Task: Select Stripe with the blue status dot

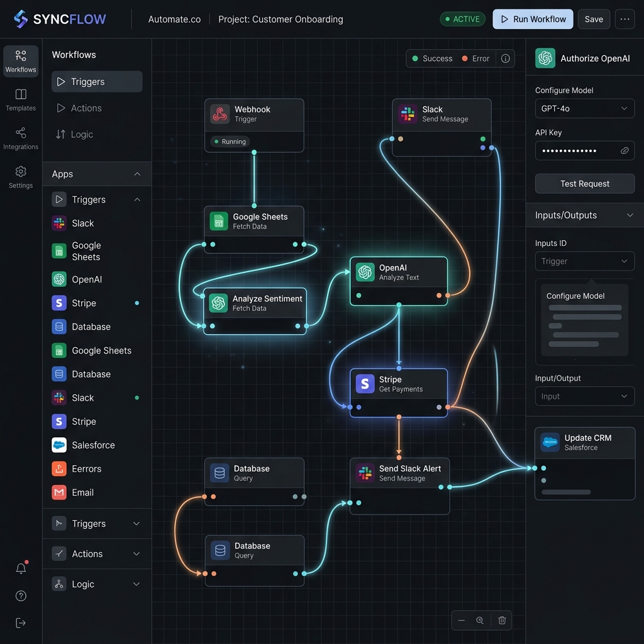Action: [97, 303]
